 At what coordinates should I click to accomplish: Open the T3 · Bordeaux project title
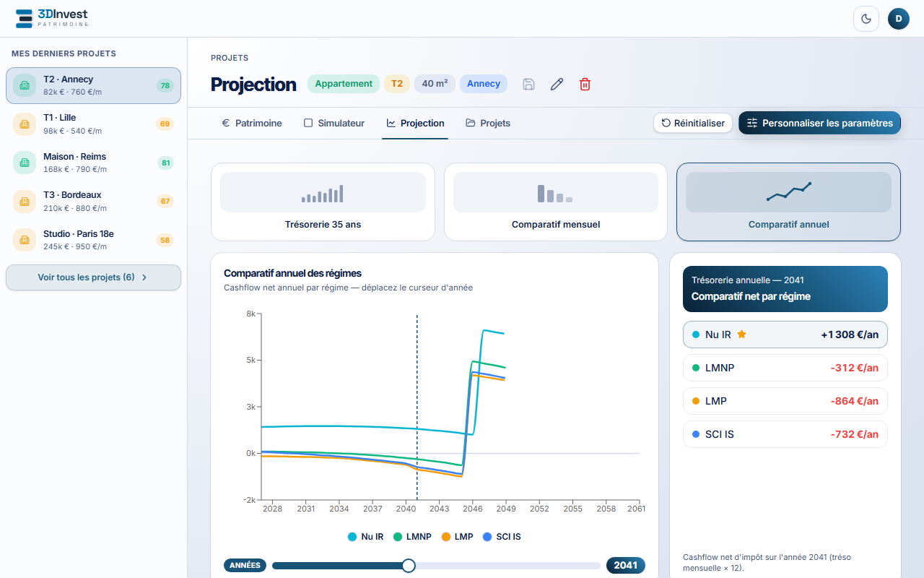point(72,195)
